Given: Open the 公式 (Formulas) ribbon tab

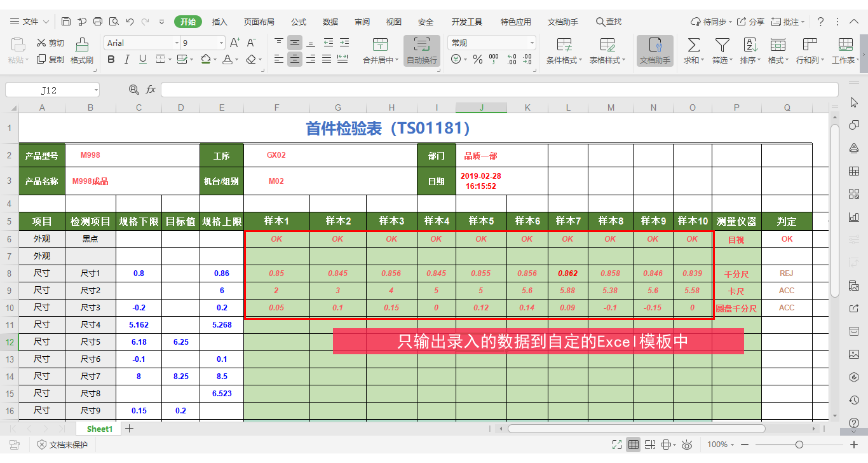Looking at the screenshot, I should pos(299,22).
